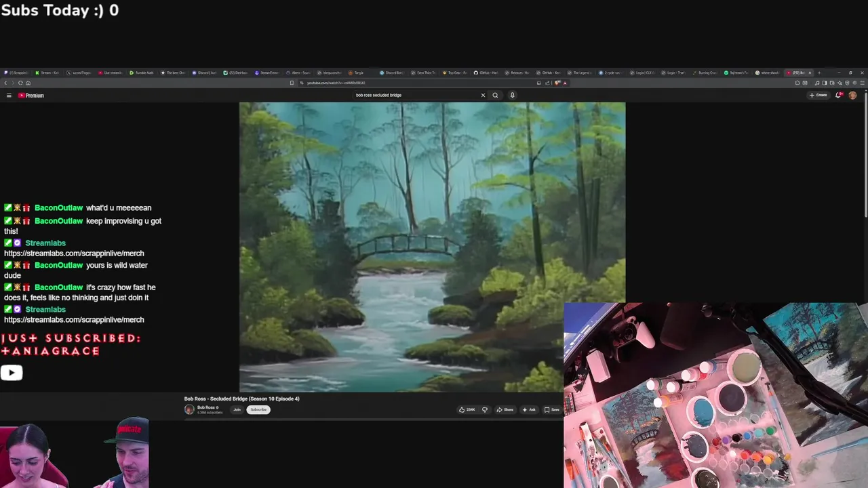868x488 pixels.
Task: Go to YouTube Premium home logo
Action: 31,96
